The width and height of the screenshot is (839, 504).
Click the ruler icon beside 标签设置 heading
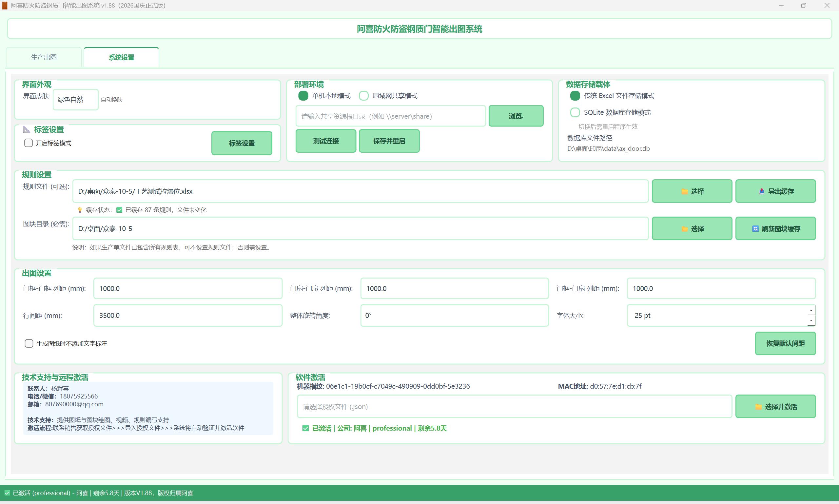point(27,129)
